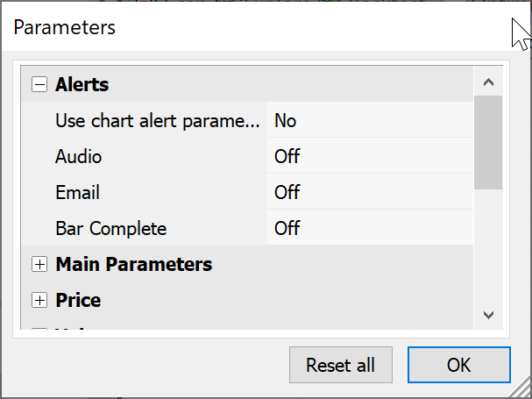Screen dimensions: 532x399
Task: Collapse the Alerts section
Action: 39,85
